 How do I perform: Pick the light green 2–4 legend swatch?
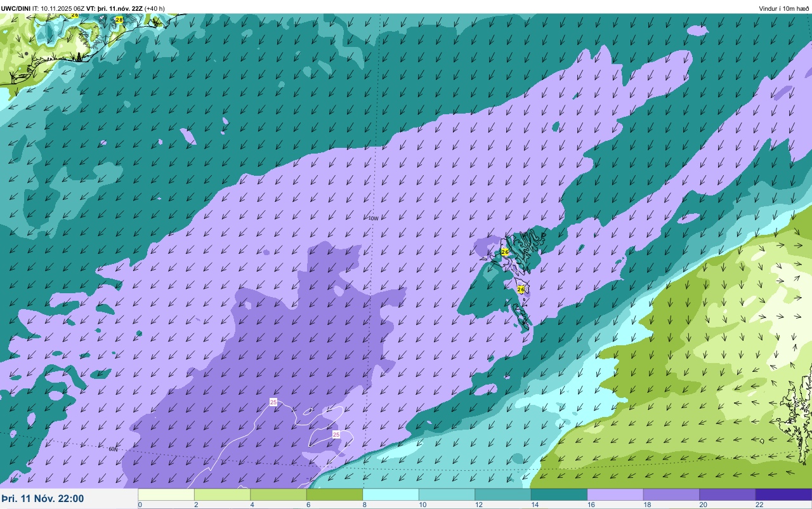coord(222,494)
